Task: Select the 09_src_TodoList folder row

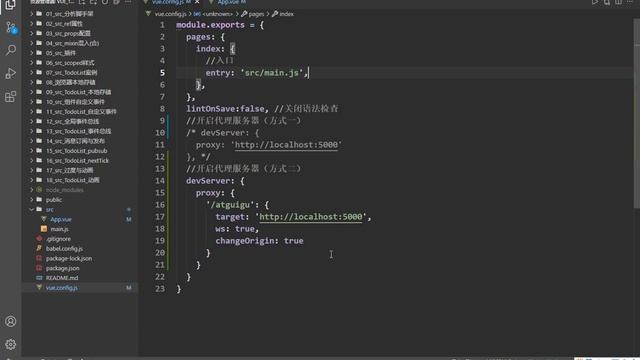Action: click(80, 92)
